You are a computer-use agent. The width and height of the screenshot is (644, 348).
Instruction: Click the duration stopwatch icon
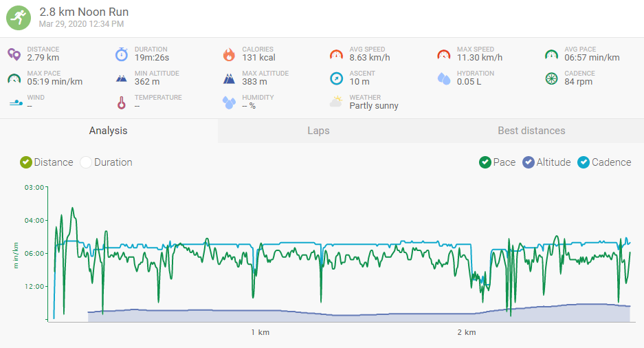(x=122, y=54)
